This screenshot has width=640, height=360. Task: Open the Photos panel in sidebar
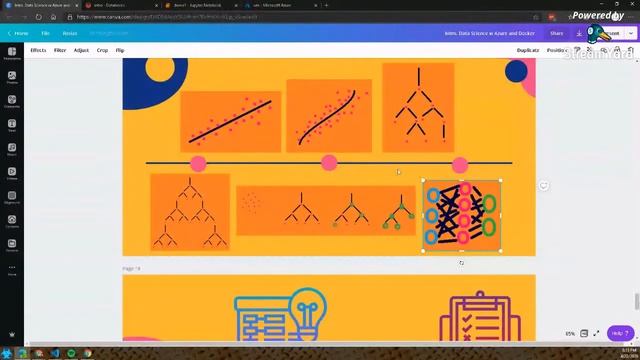click(12, 78)
